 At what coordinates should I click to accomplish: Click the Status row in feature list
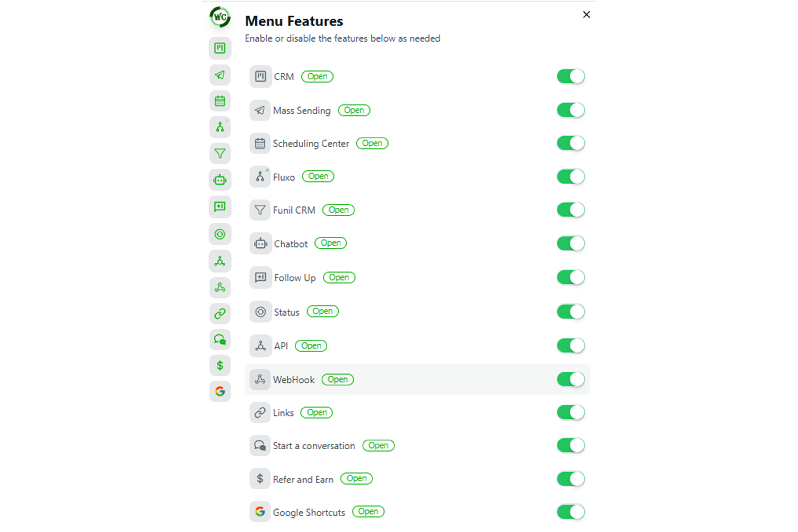pos(286,312)
